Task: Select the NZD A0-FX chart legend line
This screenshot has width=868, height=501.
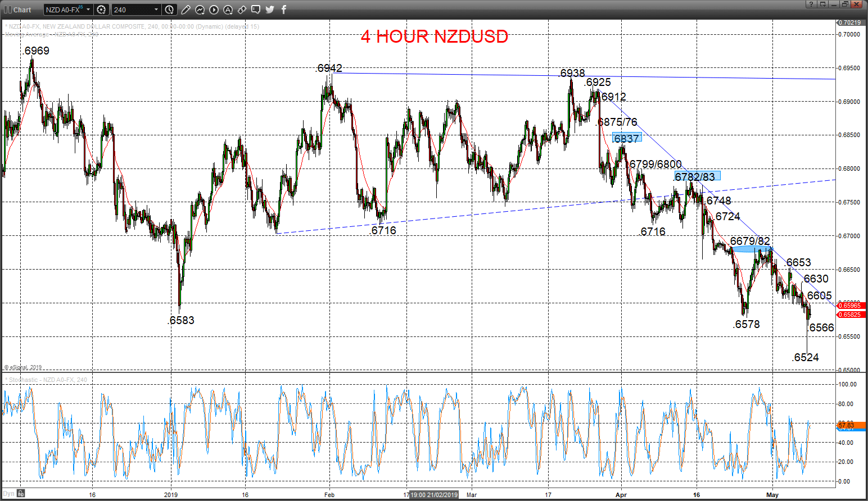Action: (133, 26)
